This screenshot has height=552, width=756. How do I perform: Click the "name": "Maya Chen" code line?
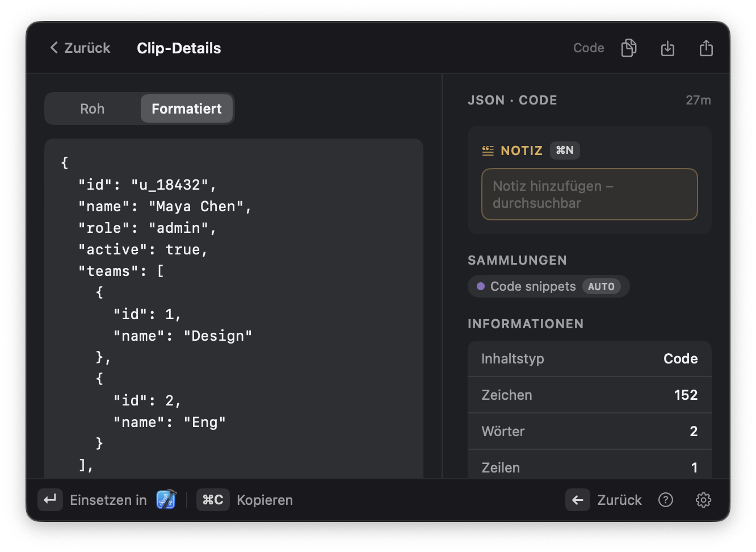[165, 206]
